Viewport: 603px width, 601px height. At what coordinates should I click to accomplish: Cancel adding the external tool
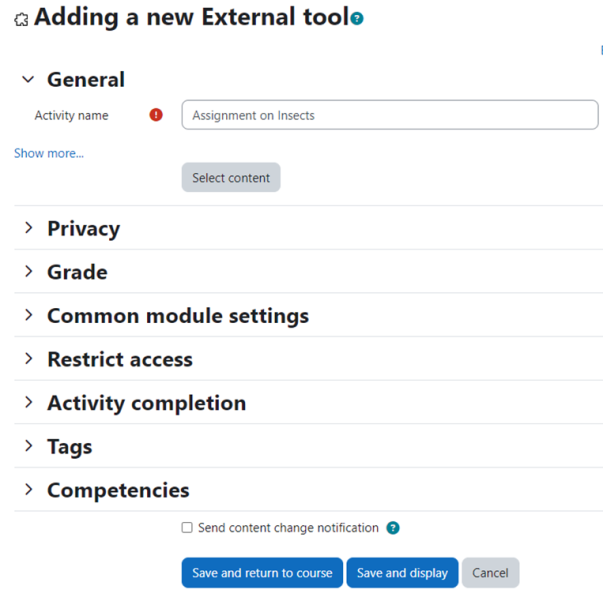(490, 573)
